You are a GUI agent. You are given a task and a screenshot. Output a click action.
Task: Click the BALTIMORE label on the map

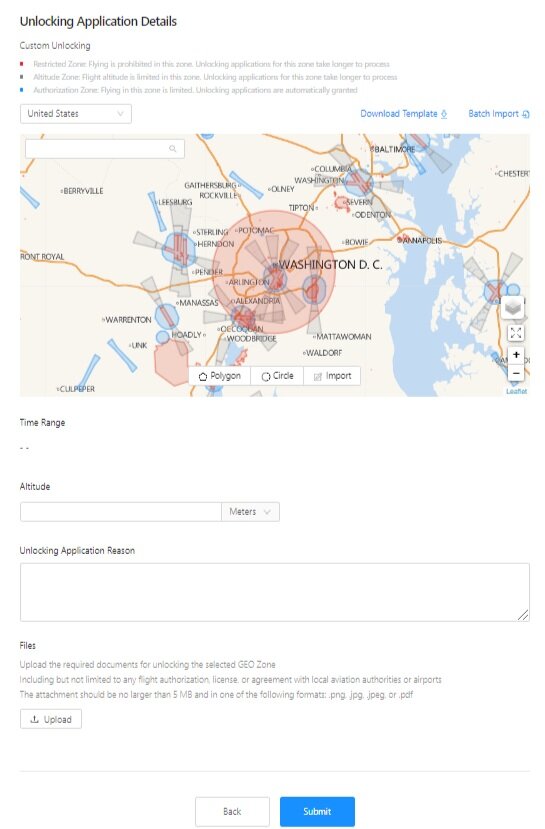394,149
